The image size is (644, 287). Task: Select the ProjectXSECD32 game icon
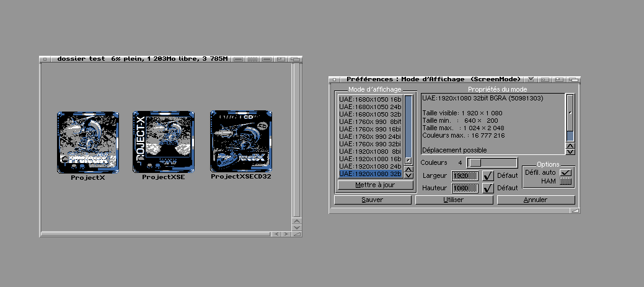click(241, 142)
